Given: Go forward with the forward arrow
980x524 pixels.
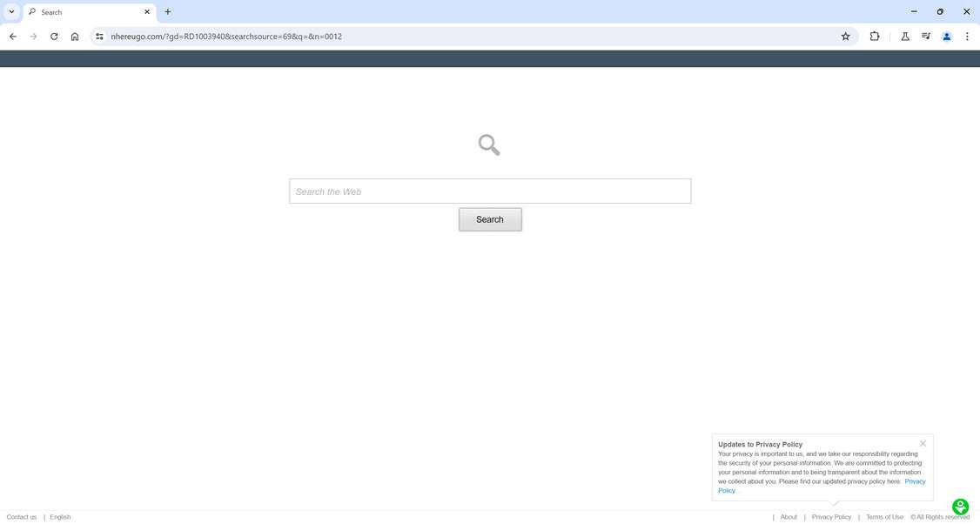Looking at the screenshot, I should pos(33,37).
